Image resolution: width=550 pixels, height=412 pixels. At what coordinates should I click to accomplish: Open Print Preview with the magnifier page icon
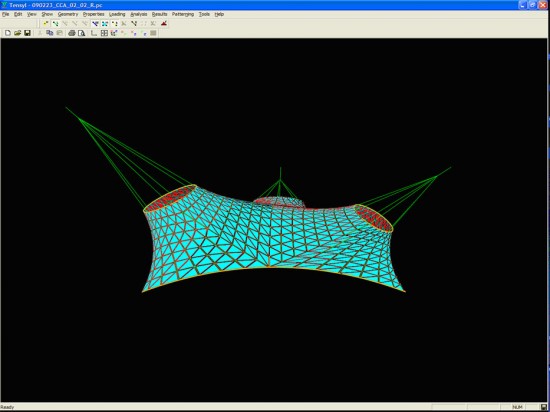tap(81, 33)
